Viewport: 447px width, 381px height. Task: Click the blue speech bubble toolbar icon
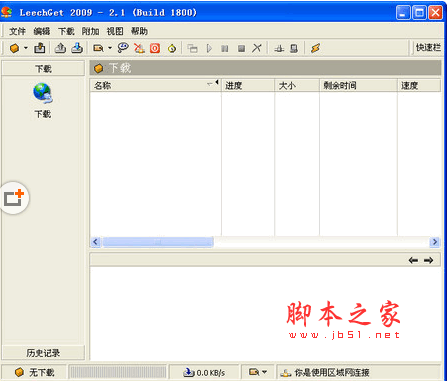123,48
